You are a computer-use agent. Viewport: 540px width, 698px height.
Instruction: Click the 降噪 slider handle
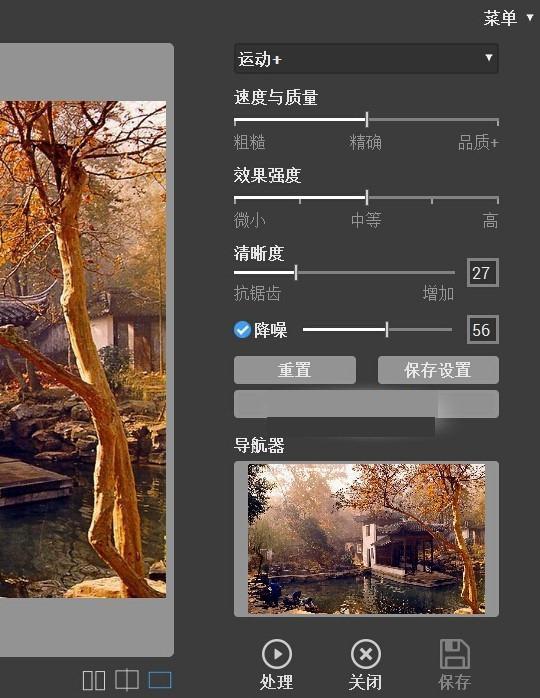(x=387, y=330)
